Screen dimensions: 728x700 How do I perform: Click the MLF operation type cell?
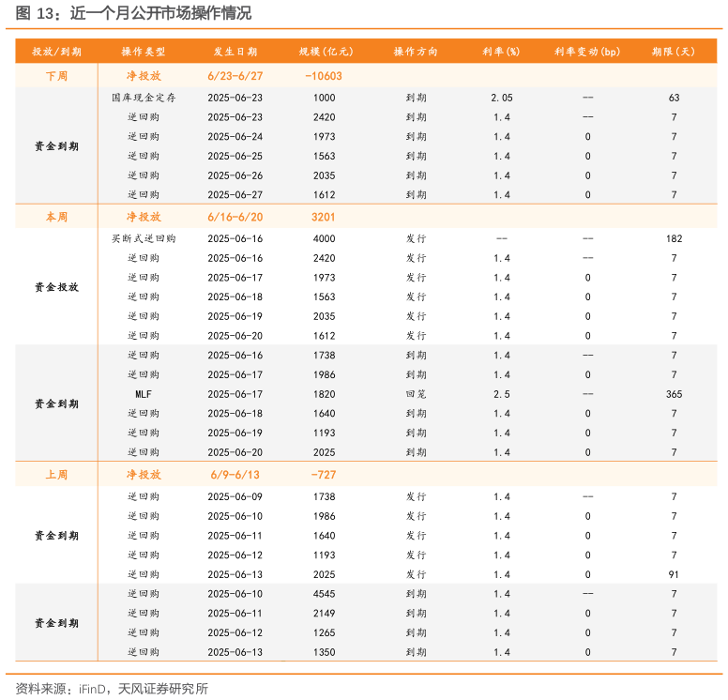[144, 394]
